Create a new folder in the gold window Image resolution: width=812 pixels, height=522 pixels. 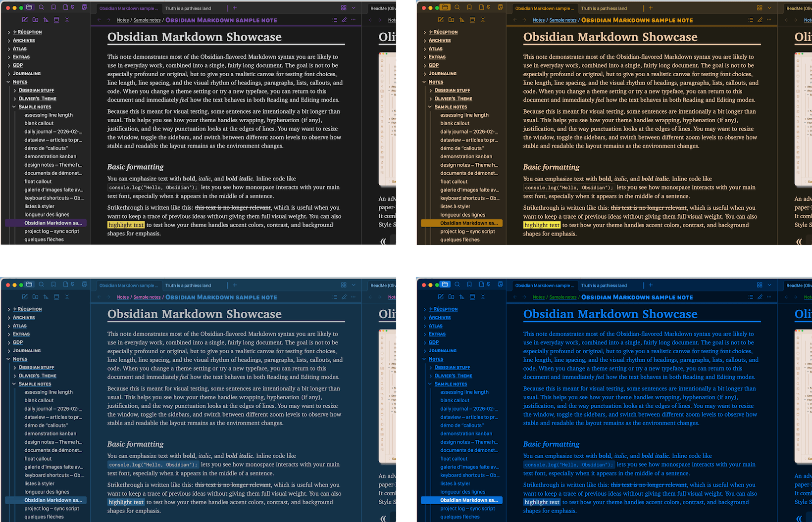(x=451, y=20)
